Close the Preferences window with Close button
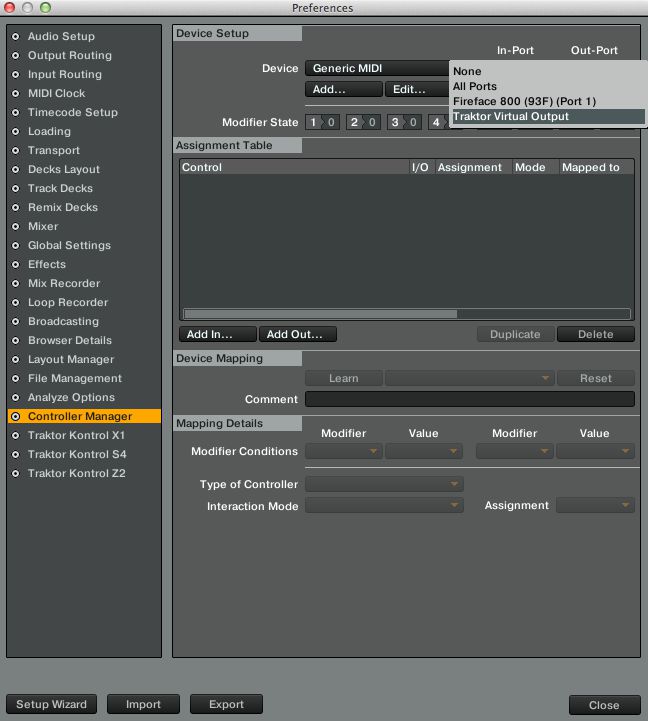648x721 pixels. pos(604,705)
